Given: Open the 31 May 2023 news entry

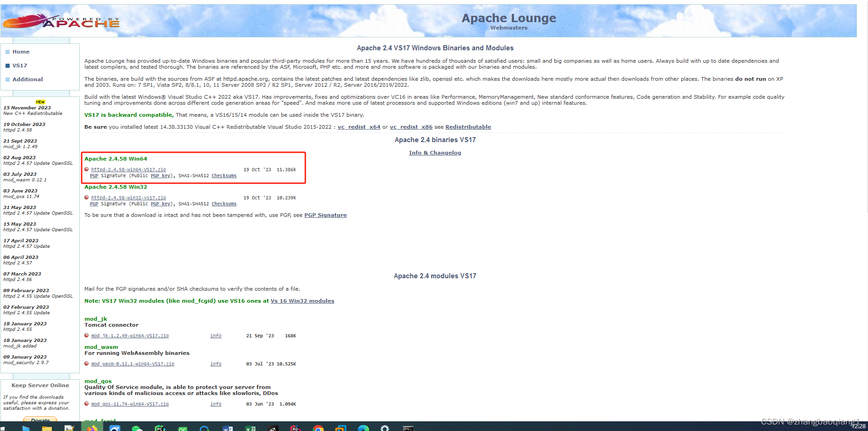Looking at the screenshot, I should (38, 210).
